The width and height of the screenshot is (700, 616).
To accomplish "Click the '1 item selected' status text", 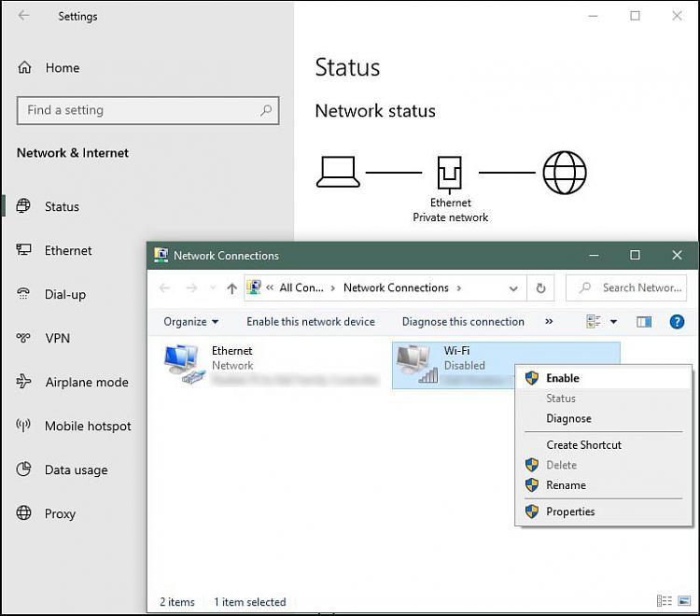I will click(250, 602).
